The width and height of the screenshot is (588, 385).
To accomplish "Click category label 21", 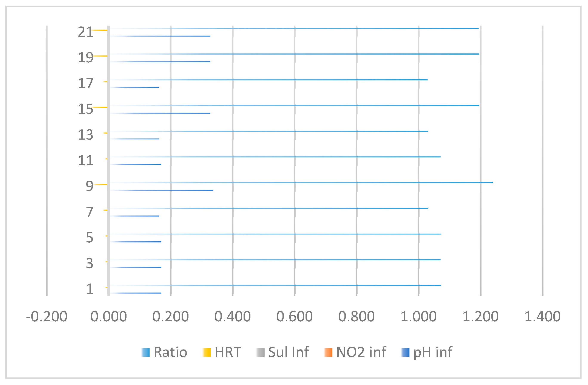I will coord(85,32).
